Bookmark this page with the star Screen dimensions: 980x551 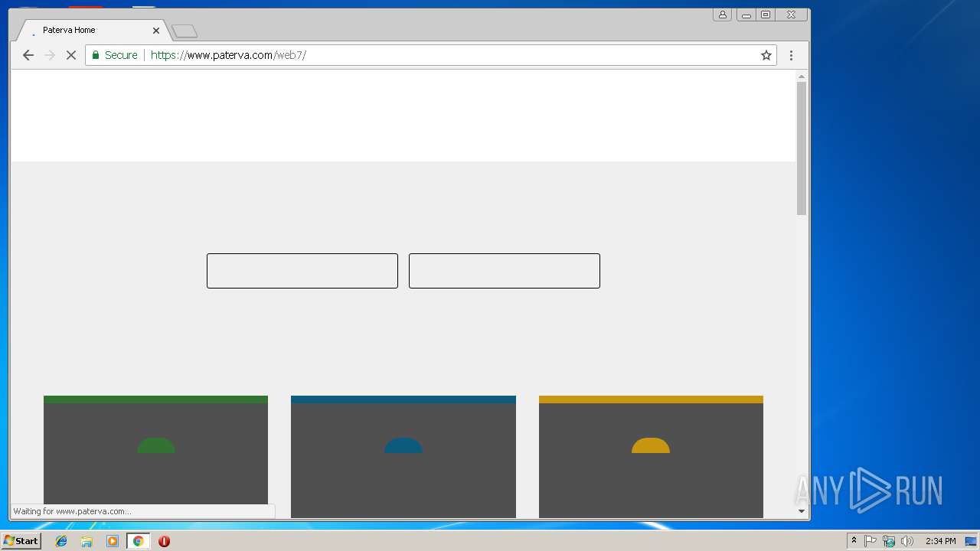point(766,55)
